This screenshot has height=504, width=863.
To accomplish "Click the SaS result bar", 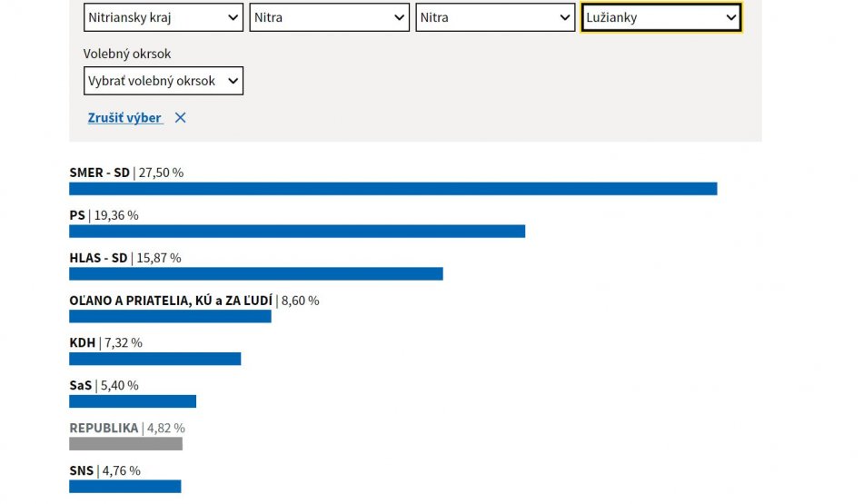I will tap(133, 401).
